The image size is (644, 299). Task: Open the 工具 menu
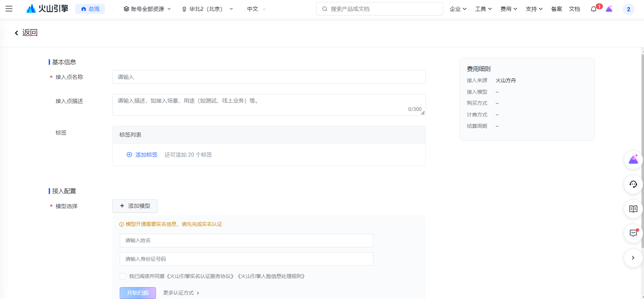point(483,9)
